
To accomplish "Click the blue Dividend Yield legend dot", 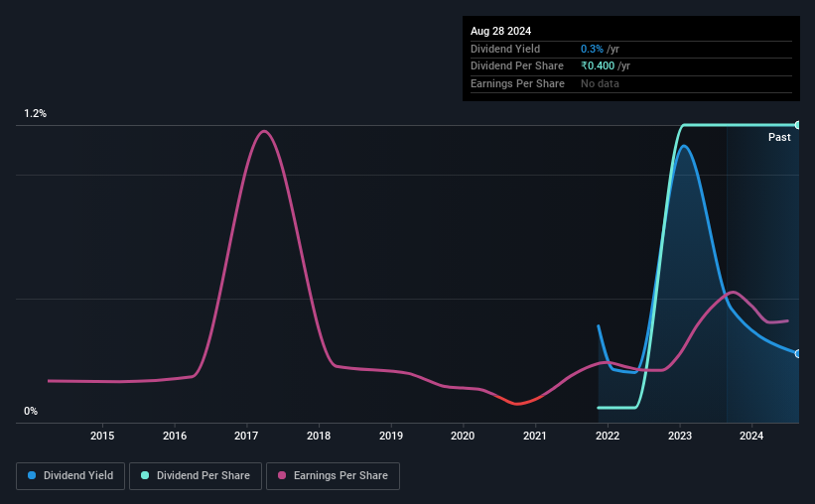I will coord(32,476).
